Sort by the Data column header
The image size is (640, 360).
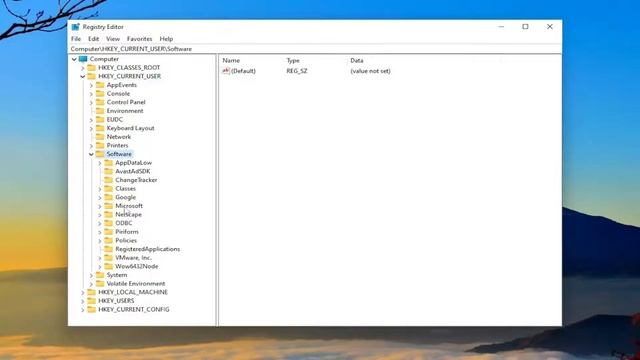click(357, 60)
